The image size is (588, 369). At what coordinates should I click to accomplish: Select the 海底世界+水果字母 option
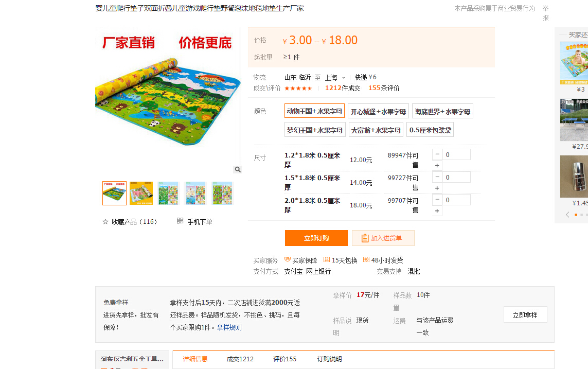442,112
